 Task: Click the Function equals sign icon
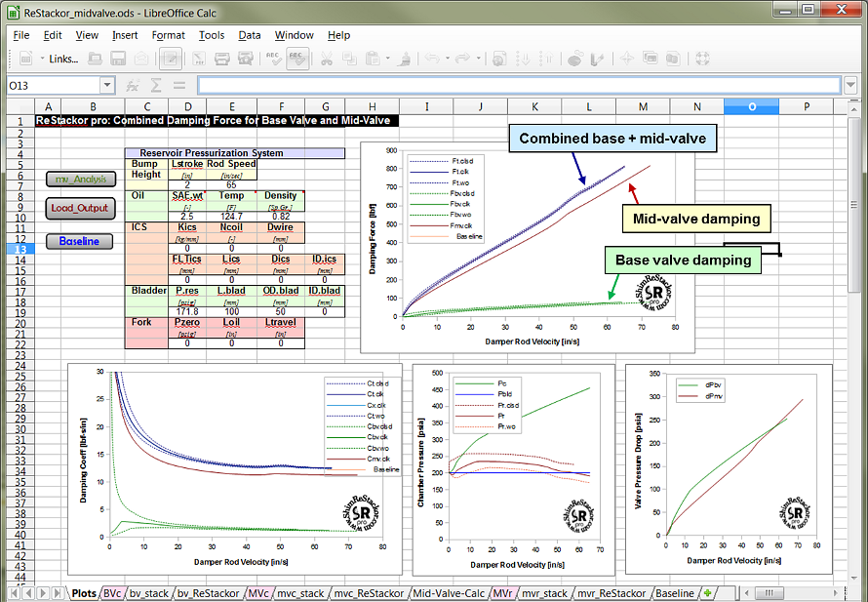point(178,85)
